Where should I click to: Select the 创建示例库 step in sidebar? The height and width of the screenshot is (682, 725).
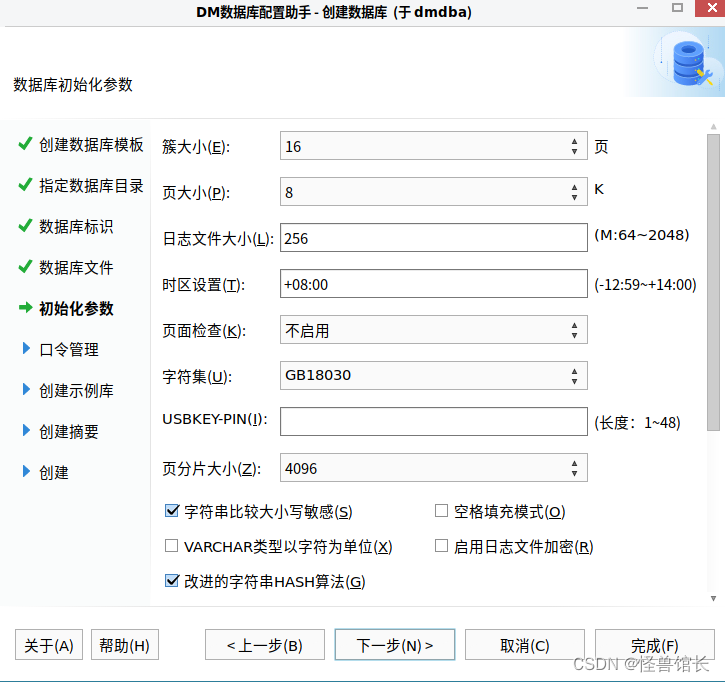[x=76, y=391]
